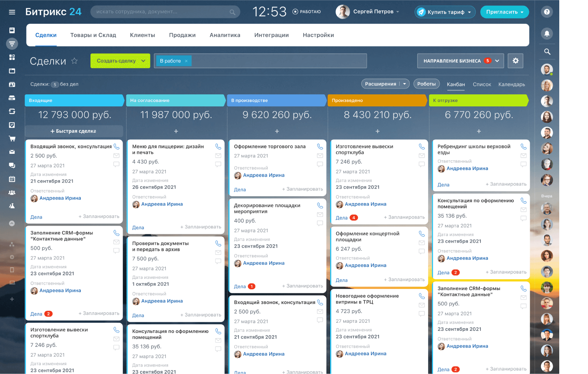Select the Интеграции tab

pyautogui.click(x=271, y=35)
